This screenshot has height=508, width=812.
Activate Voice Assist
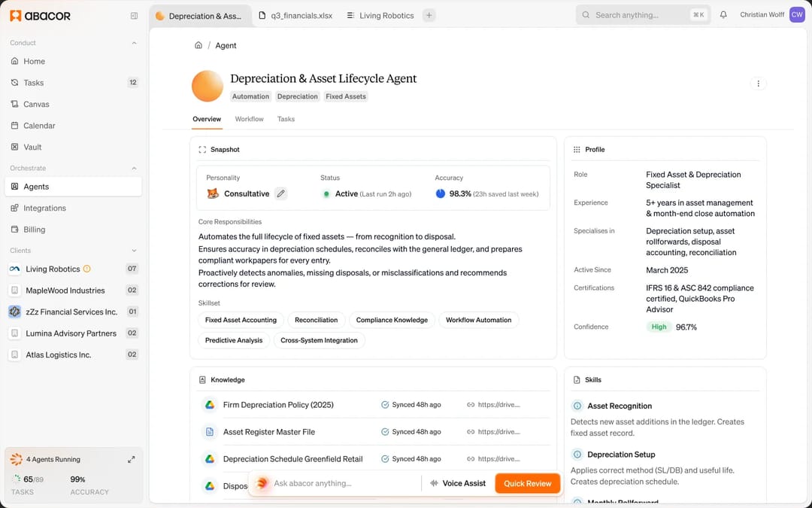[458, 484]
